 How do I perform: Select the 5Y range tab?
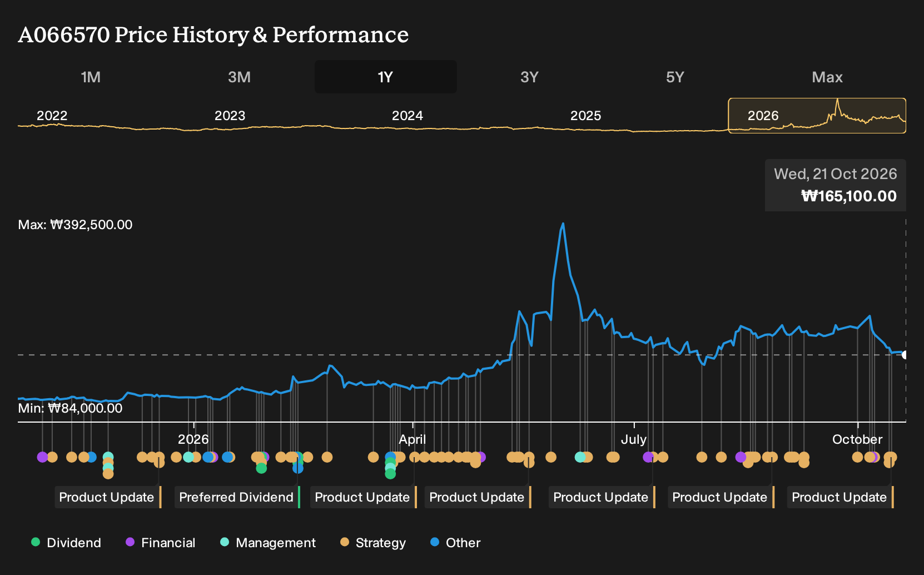675,77
